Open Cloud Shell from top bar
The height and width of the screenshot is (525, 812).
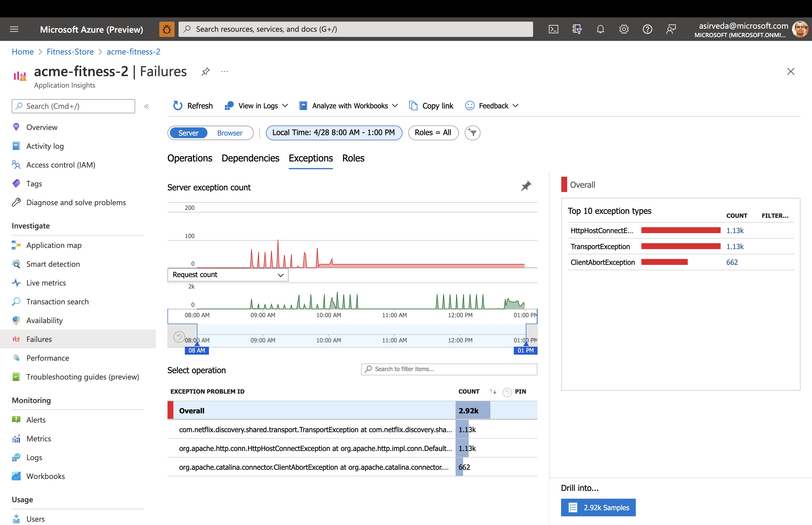(553, 29)
